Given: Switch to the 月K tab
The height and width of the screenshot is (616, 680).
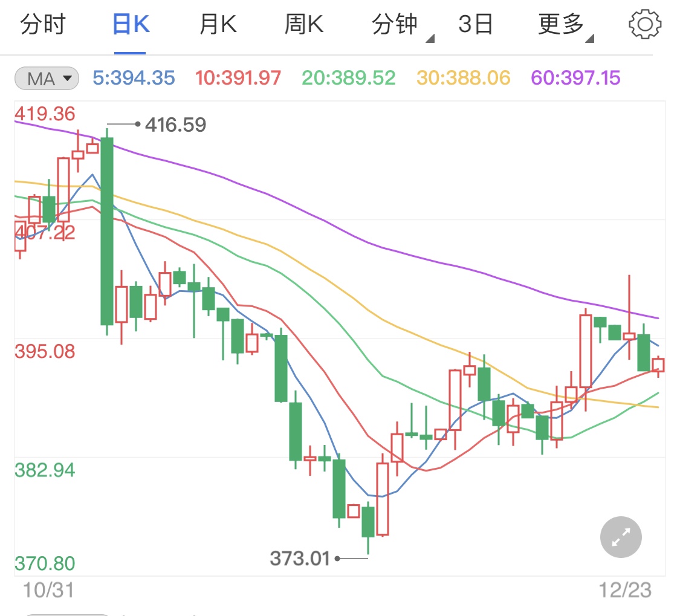Looking at the screenshot, I should point(218,24).
